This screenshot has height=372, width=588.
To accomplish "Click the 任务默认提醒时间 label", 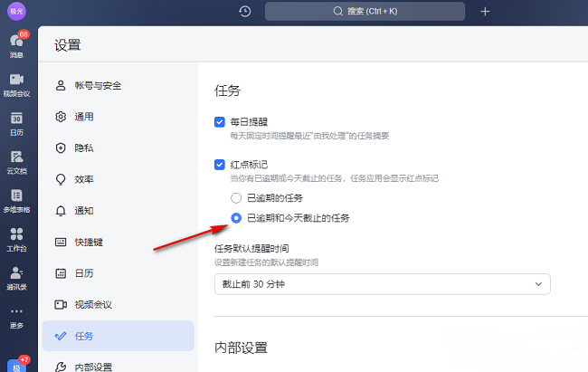I will point(251,248).
